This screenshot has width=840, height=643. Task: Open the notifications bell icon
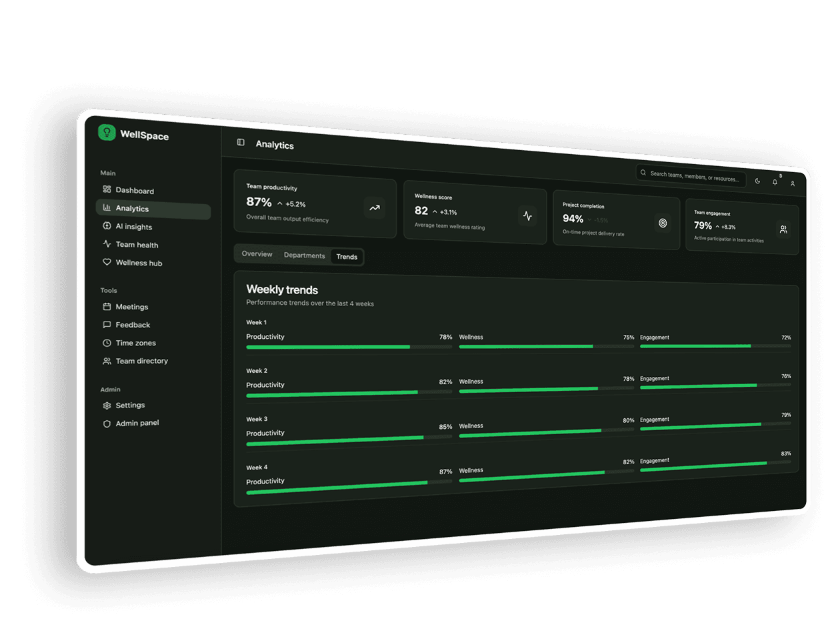click(x=775, y=181)
